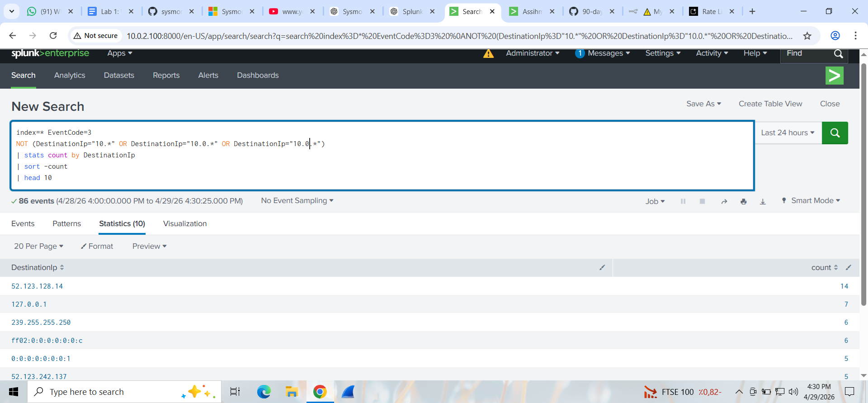Open the Activity dropdown
The height and width of the screenshot is (403, 868).
coord(712,53)
